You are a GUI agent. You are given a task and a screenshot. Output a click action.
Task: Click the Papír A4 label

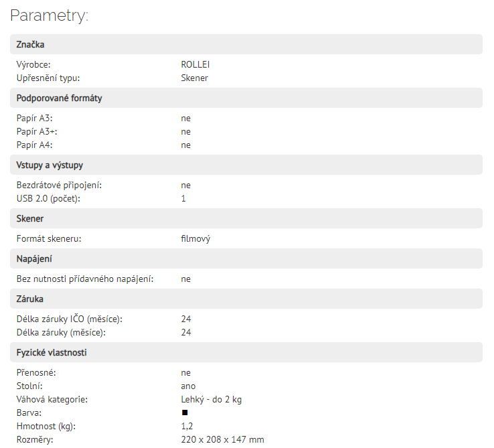(x=34, y=145)
